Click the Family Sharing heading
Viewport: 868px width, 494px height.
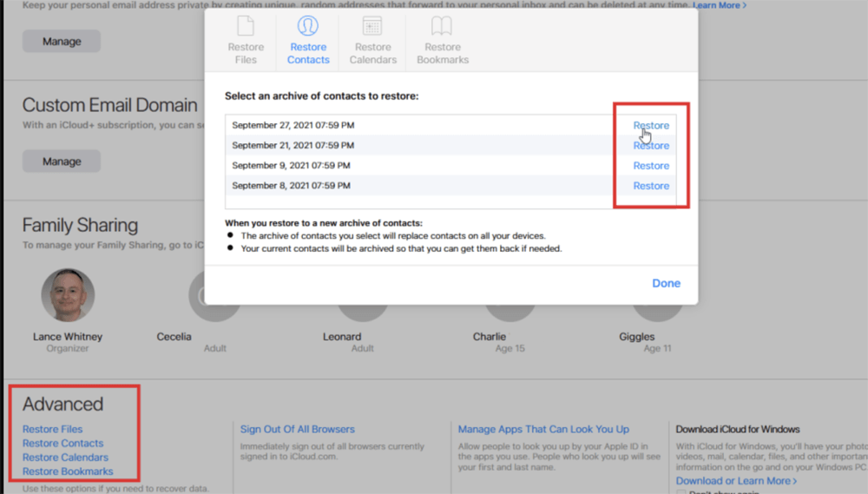coord(80,225)
